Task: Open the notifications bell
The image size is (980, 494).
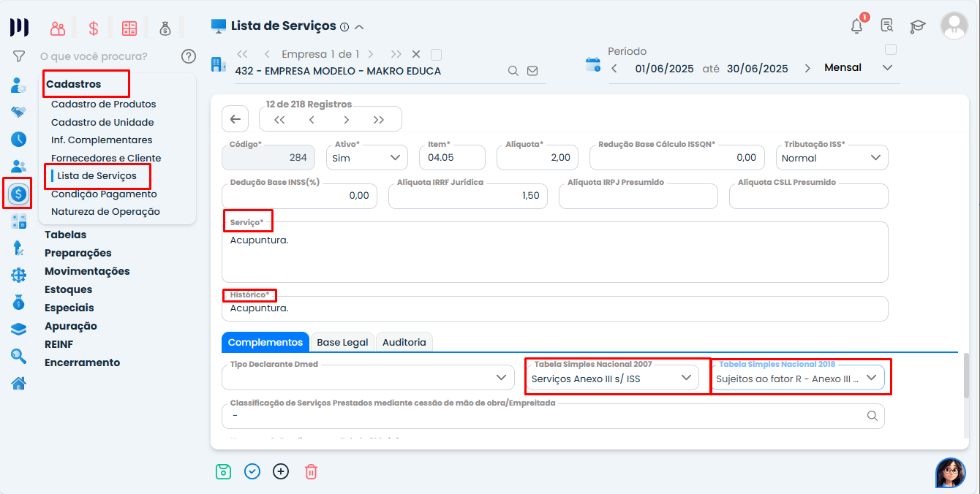Action: pos(856,26)
